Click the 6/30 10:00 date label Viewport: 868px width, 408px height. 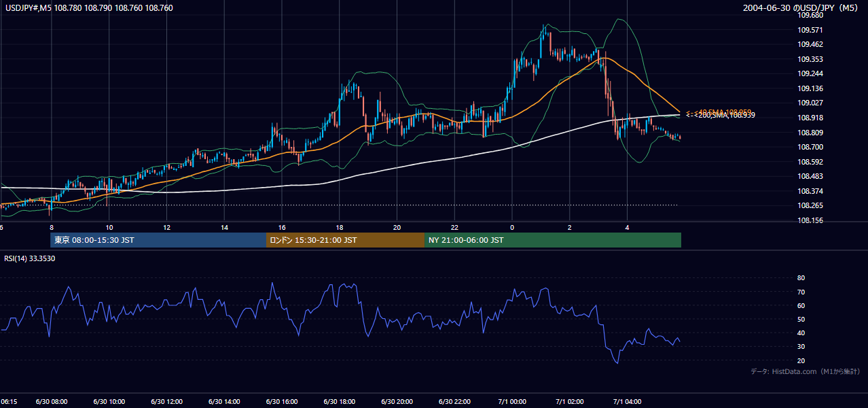[x=109, y=402]
